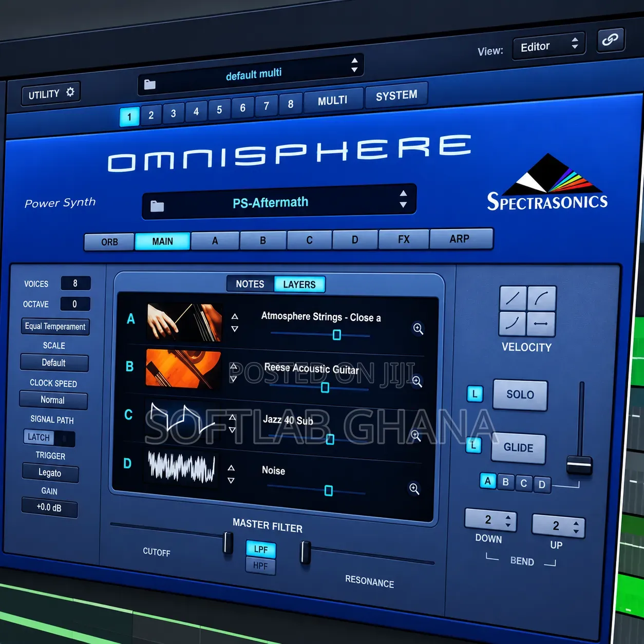The height and width of the screenshot is (644, 644).
Task: Open the SYSTEM page
Action: pyautogui.click(x=396, y=96)
